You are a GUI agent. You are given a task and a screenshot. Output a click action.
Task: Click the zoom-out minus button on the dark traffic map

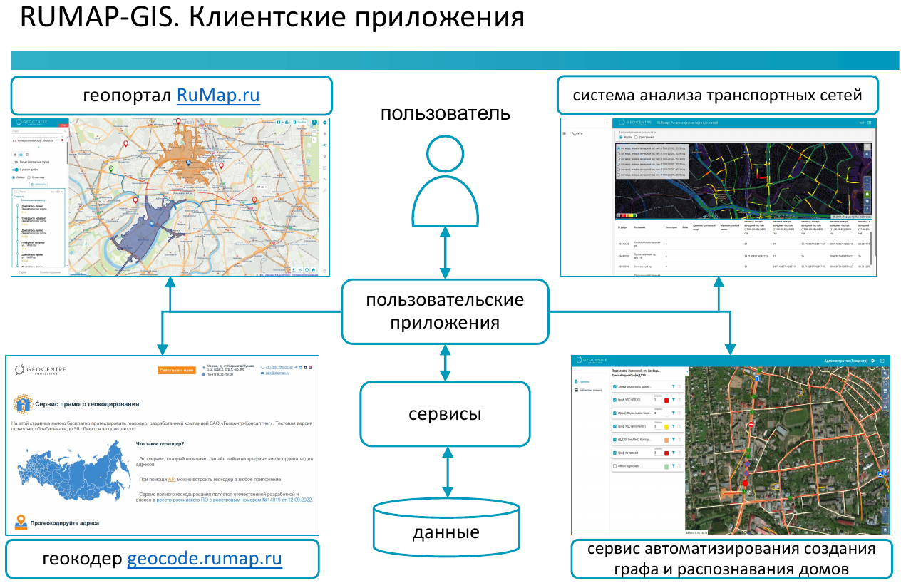[x=867, y=187]
